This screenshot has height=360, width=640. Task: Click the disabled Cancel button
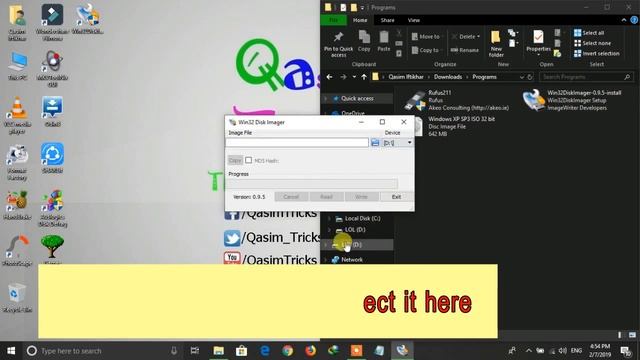click(x=291, y=197)
